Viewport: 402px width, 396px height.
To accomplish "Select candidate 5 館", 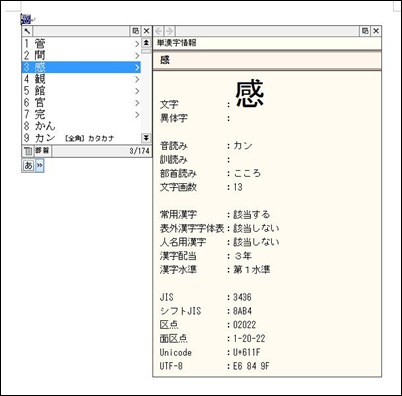I will [x=81, y=91].
